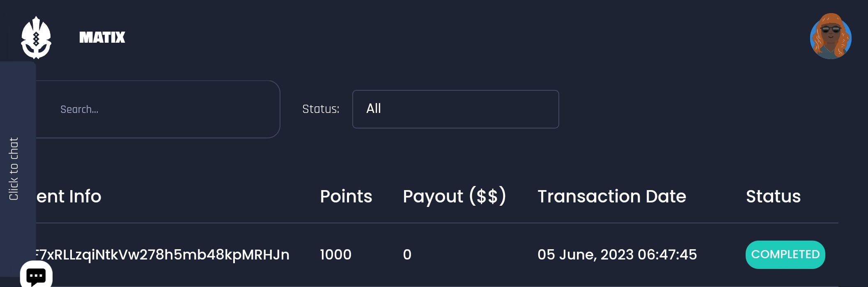Click the Search... placeholder text
868x287 pixels.
[79, 110]
